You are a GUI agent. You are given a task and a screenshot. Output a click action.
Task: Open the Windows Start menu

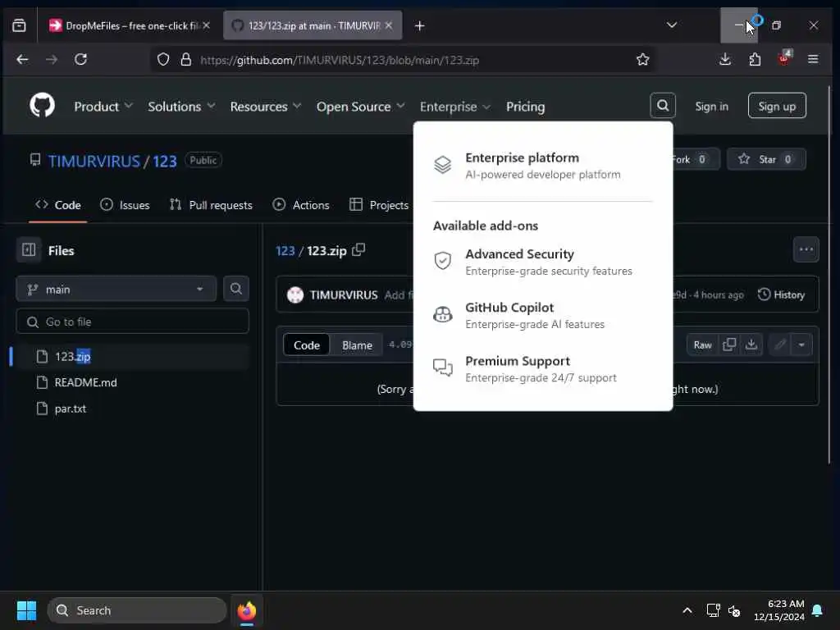click(26, 610)
